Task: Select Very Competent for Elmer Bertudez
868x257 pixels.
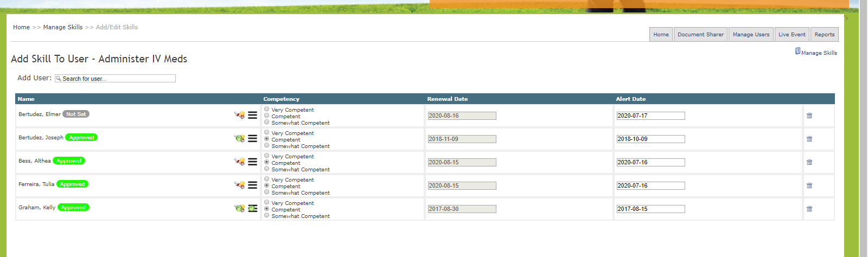Action: tap(266, 109)
